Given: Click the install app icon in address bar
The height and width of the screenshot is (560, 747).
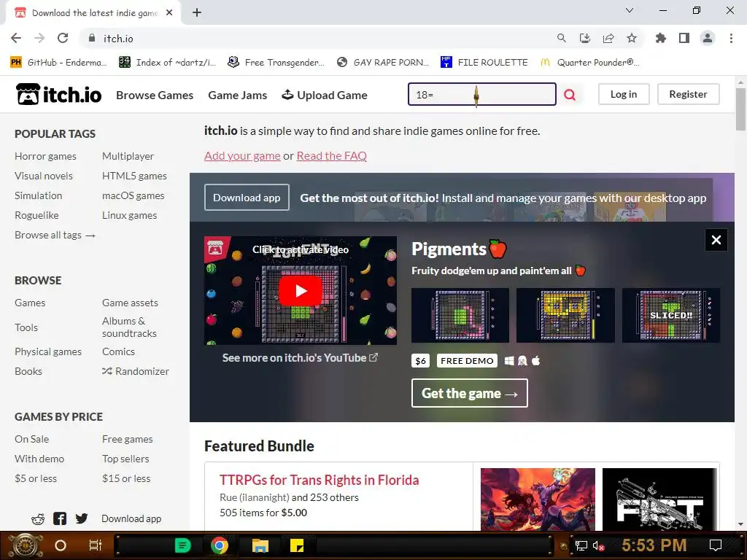Looking at the screenshot, I should [585, 38].
